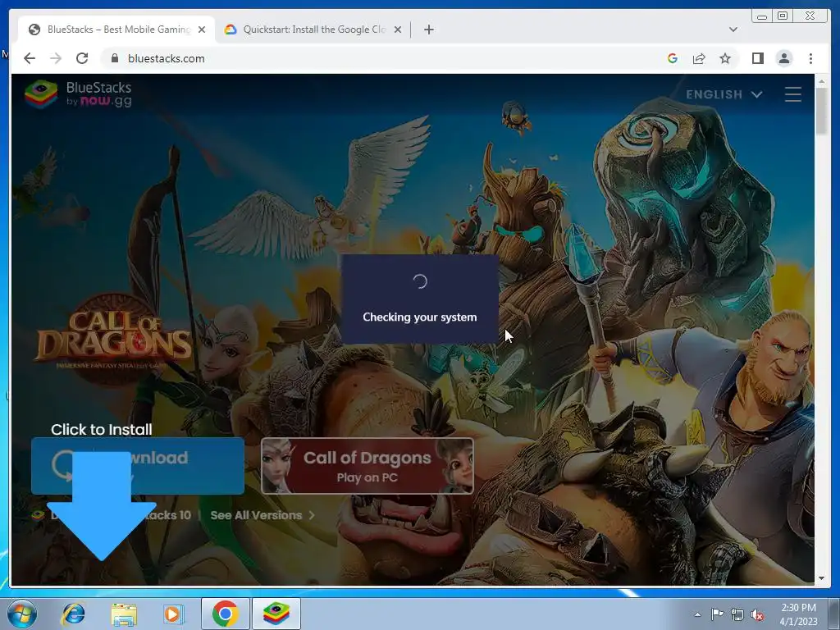Open the Action Center flag icon
The height and width of the screenshot is (630, 840).
click(717, 614)
